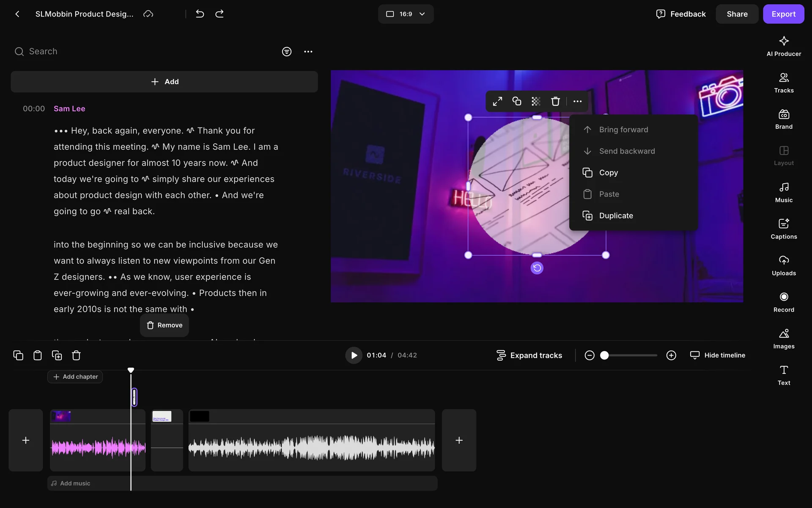Select Duplicate from the context menu
The width and height of the screenshot is (812, 508).
(x=616, y=215)
